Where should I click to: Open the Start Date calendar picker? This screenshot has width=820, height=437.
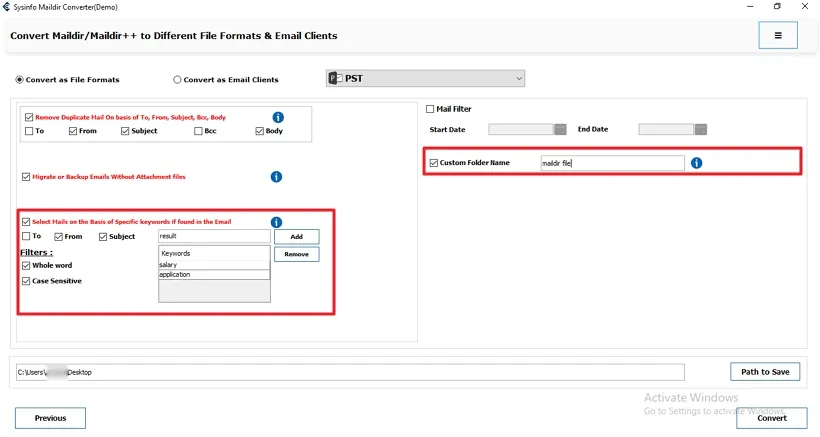(x=560, y=129)
